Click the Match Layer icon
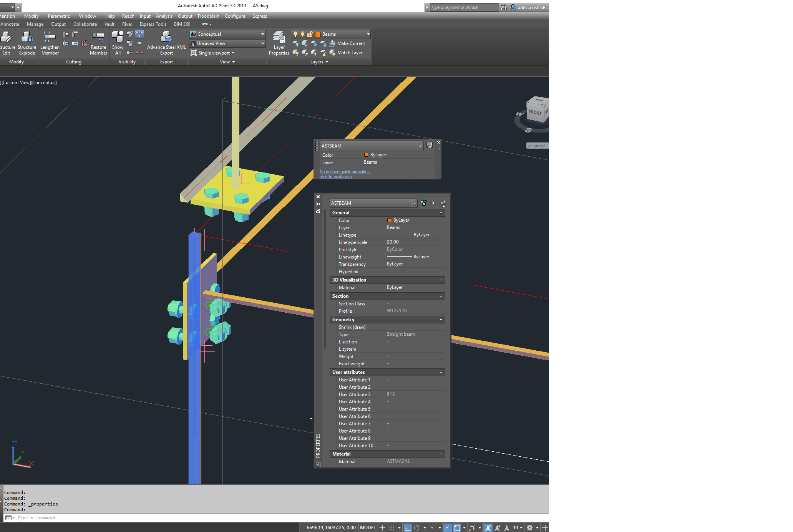Screen dimensions: 793x532 333,53
